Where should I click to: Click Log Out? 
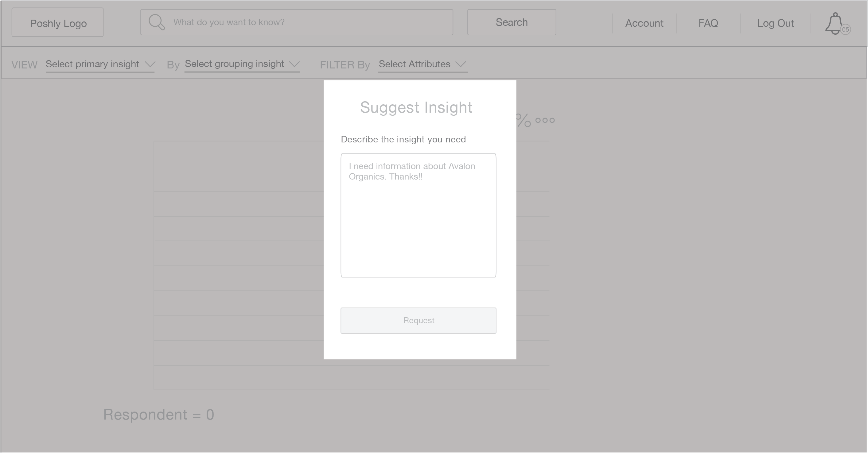point(775,23)
